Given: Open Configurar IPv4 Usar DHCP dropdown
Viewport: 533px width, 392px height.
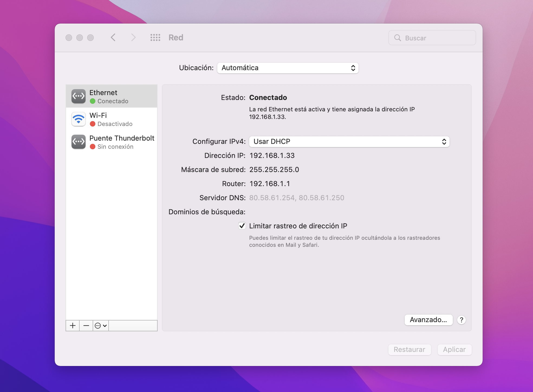Looking at the screenshot, I should pos(349,141).
